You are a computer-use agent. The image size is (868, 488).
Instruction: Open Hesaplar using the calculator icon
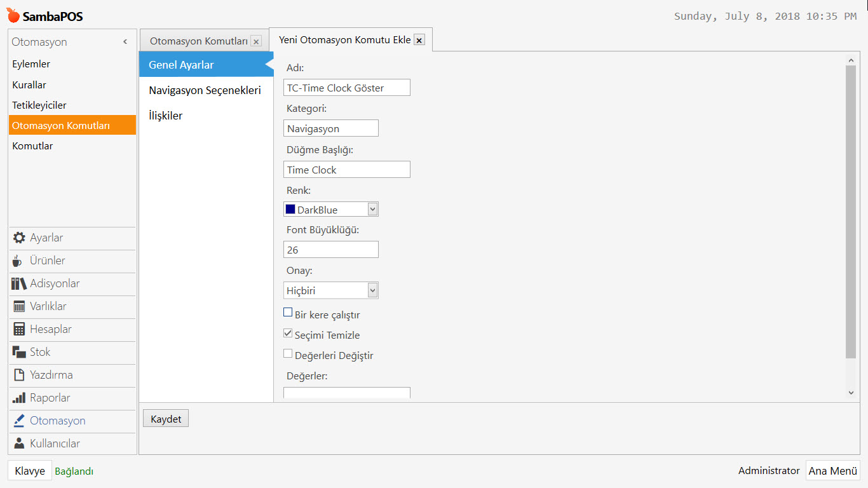(x=19, y=329)
